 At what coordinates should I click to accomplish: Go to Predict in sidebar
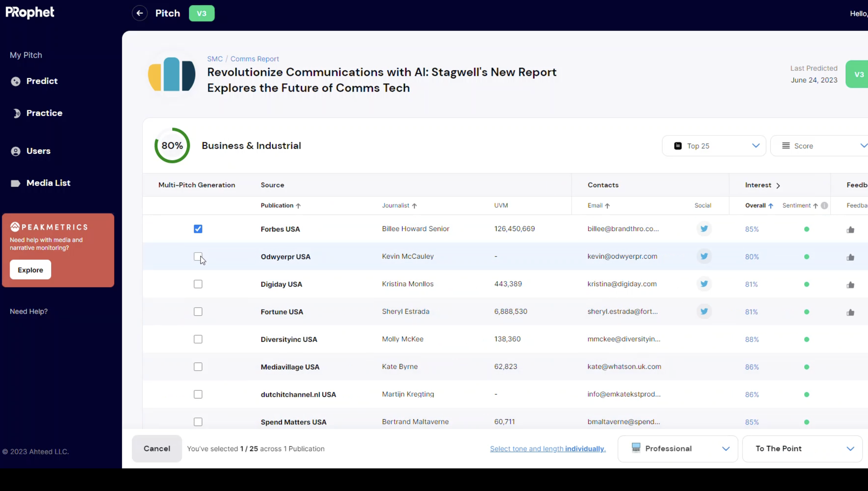click(42, 81)
